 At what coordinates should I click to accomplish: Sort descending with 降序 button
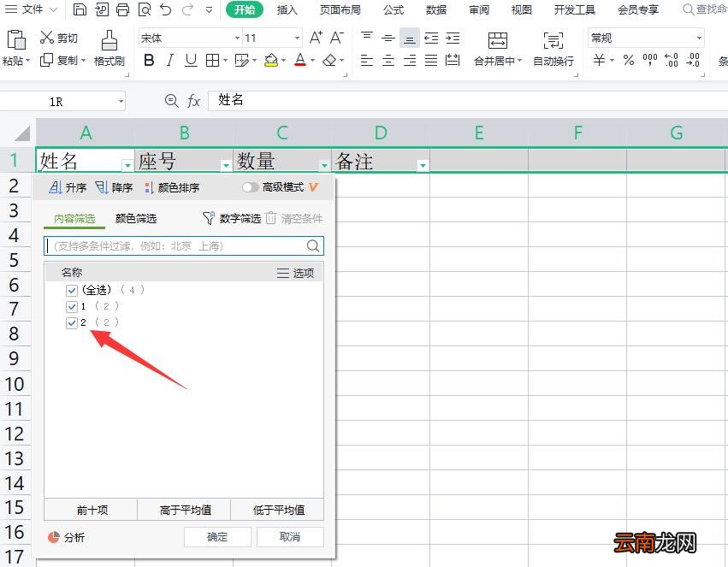pyautogui.click(x=114, y=187)
